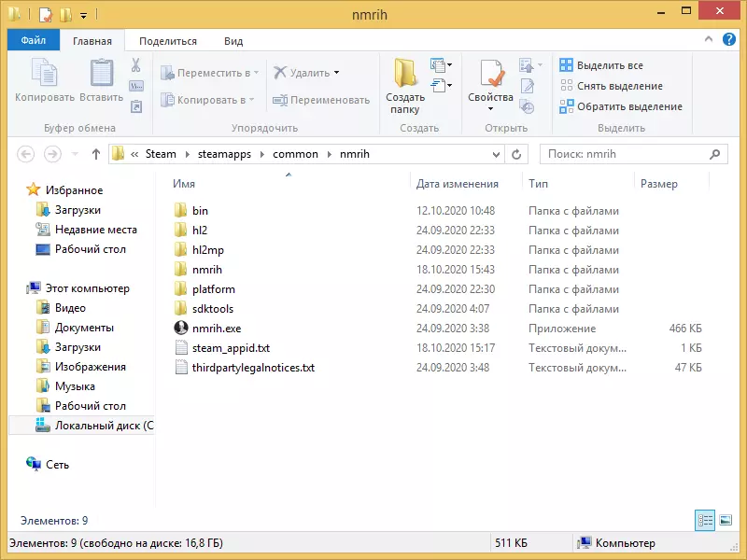Click the scissors Cut icon
The height and width of the screenshot is (560, 747).
pos(135,65)
